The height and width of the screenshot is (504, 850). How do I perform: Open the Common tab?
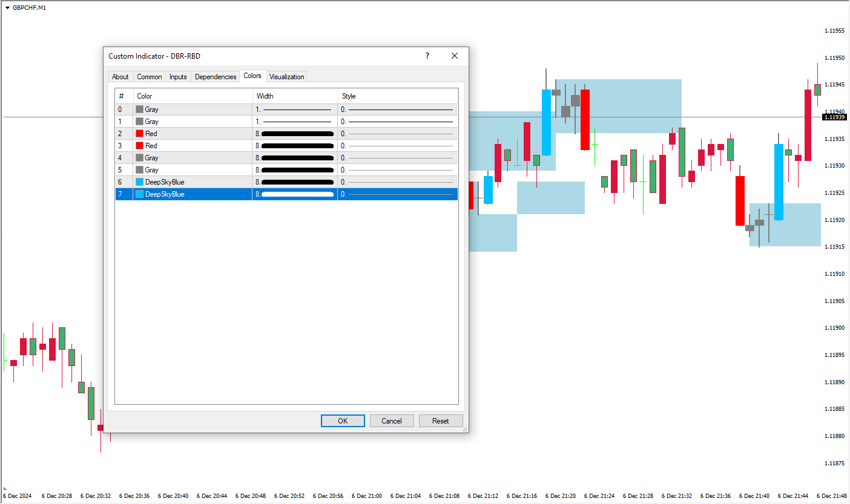[x=149, y=77]
